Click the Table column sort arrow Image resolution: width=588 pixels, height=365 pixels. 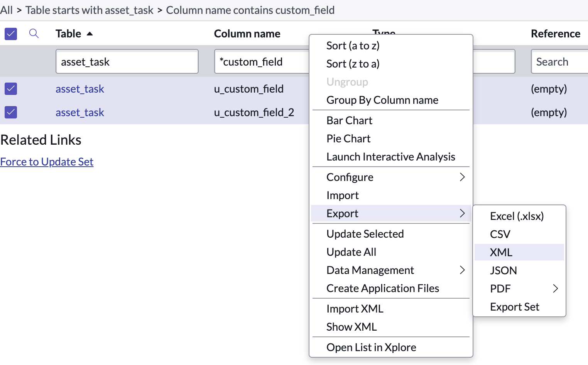tap(90, 34)
